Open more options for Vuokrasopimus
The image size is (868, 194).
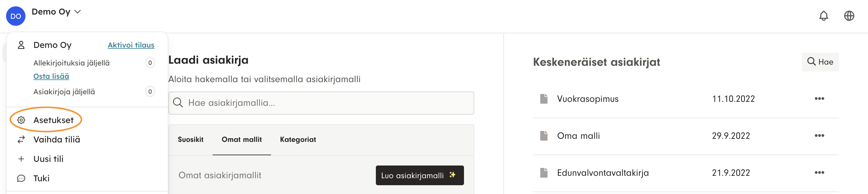coord(819,99)
